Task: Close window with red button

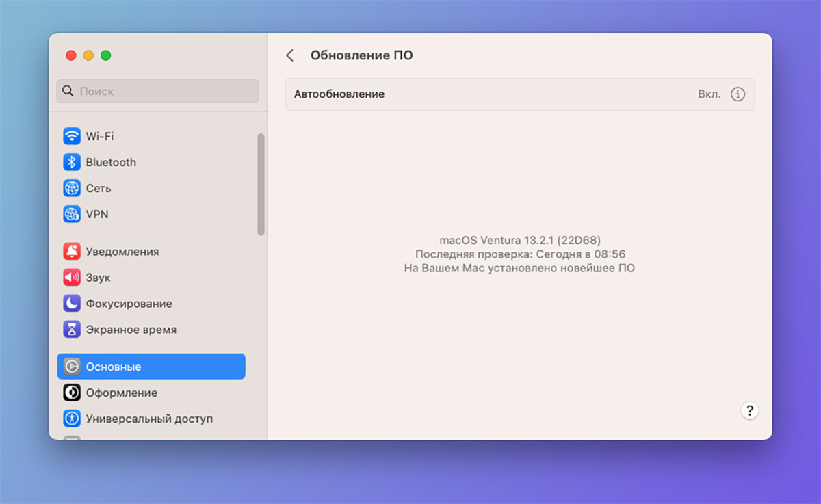Action: pyautogui.click(x=71, y=55)
